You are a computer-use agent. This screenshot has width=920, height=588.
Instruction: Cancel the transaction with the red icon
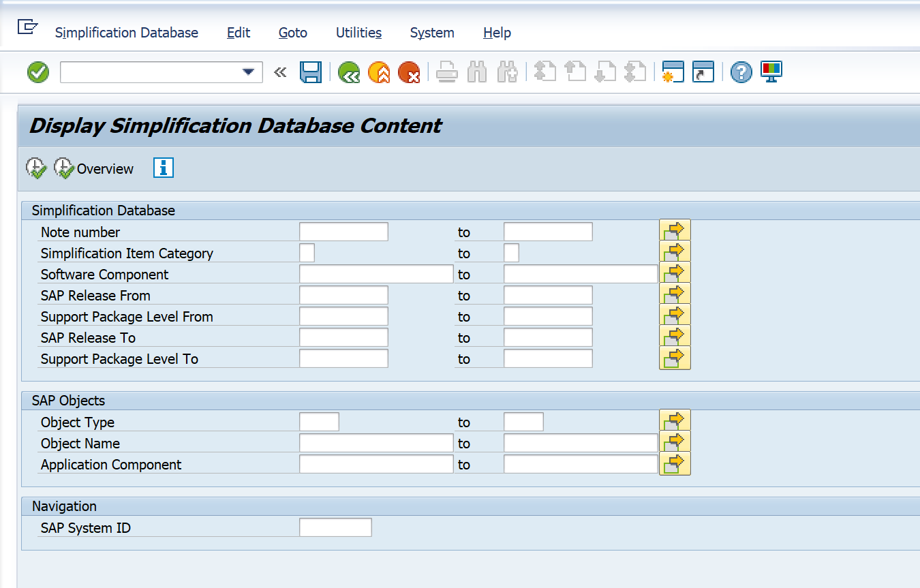pos(409,72)
